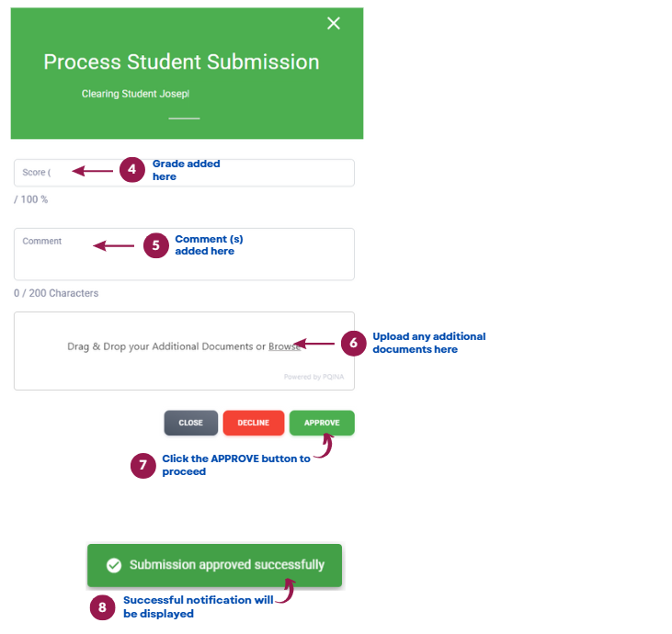Click the step 8 number badge
The height and width of the screenshot is (634, 672).
[102, 607]
